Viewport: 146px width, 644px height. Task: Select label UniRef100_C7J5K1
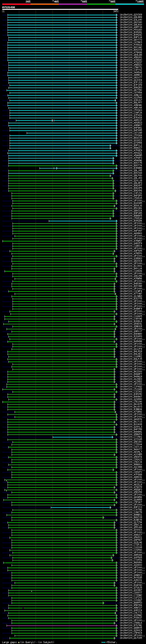131,437
